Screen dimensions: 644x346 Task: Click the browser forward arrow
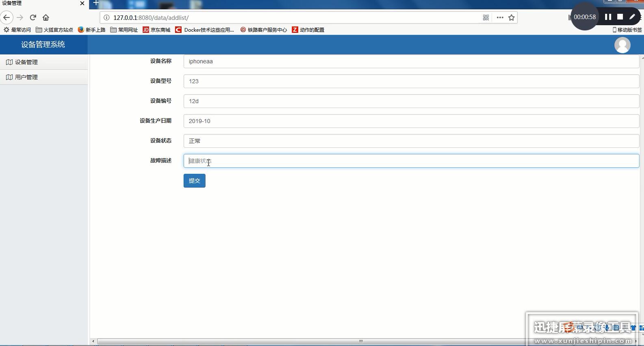click(x=20, y=17)
